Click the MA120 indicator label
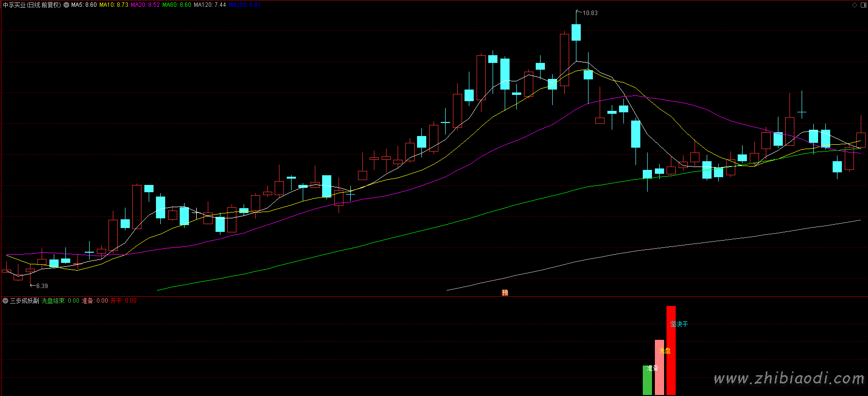The width and height of the screenshot is (868, 396). [210, 5]
